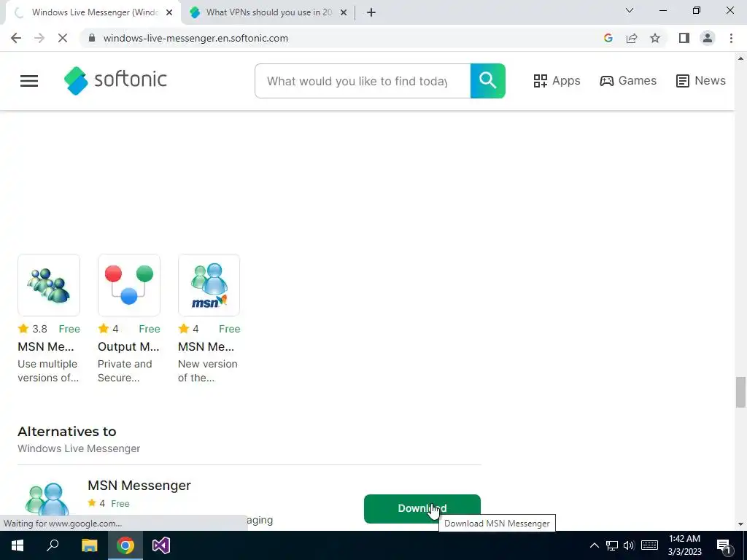This screenshot has width=747, height=560.
Task: Click the MSN Messenger alternative icon
Action: click(47, 499)
